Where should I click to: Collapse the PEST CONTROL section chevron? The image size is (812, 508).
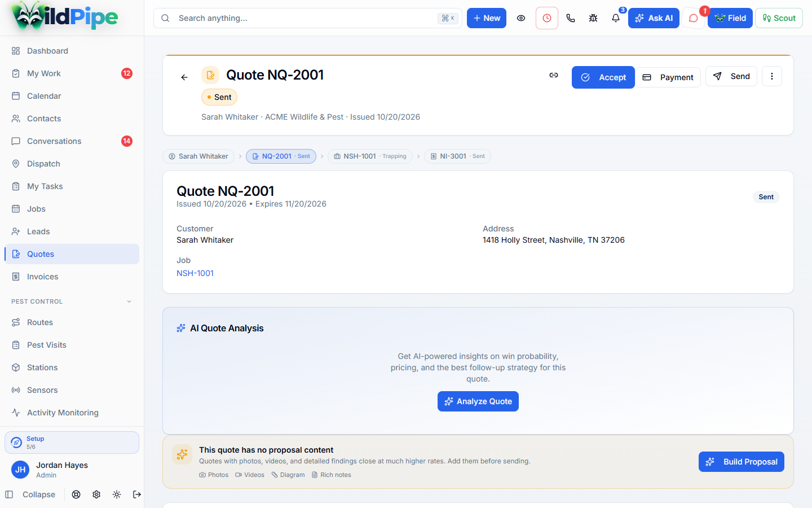(x=129, y=301)
